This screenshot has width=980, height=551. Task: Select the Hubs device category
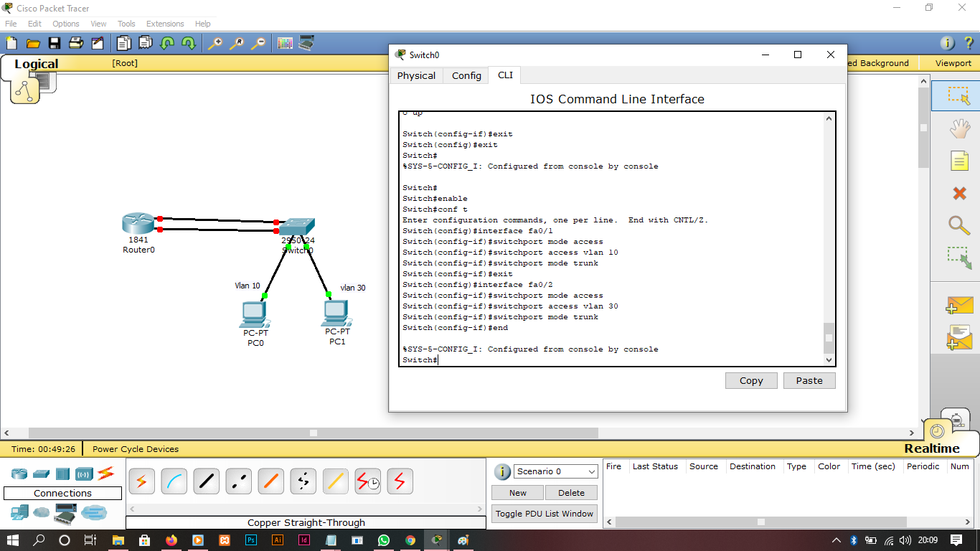(62, 474)
